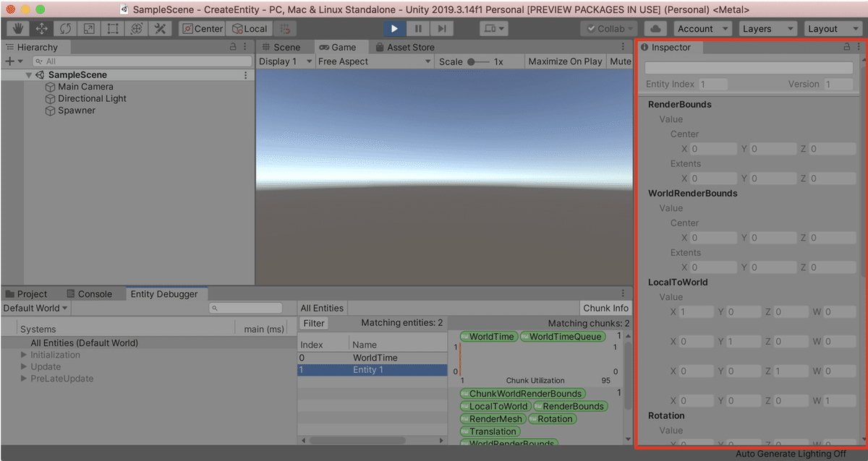Open the create plus dropdown in Hierarchy
The width and height of the screenshot is (868, 461).
(x=14, y=61)
